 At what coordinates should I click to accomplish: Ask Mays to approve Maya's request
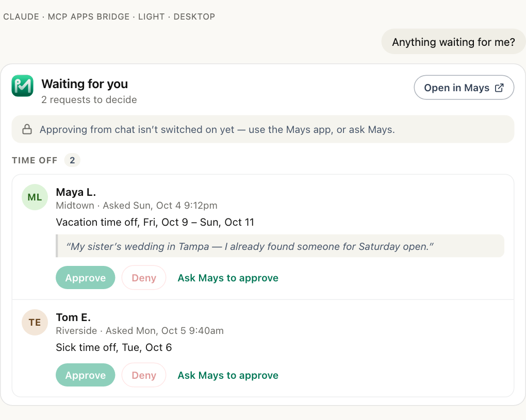point(228,278)
